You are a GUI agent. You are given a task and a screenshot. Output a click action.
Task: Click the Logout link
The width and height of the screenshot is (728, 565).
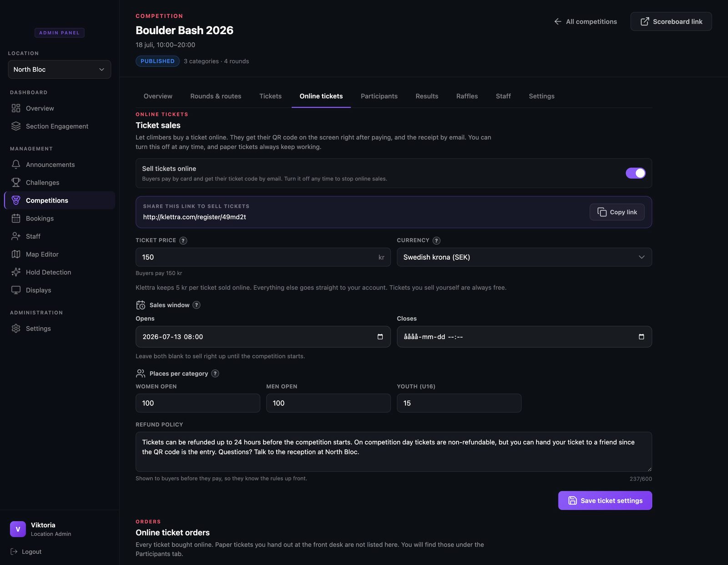pyautogui.click(x=26, y=551)
